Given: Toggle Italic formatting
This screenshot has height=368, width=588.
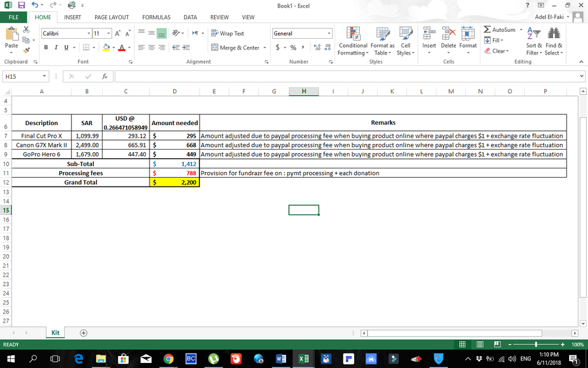Looking at the screenshot, I should 56,48.
